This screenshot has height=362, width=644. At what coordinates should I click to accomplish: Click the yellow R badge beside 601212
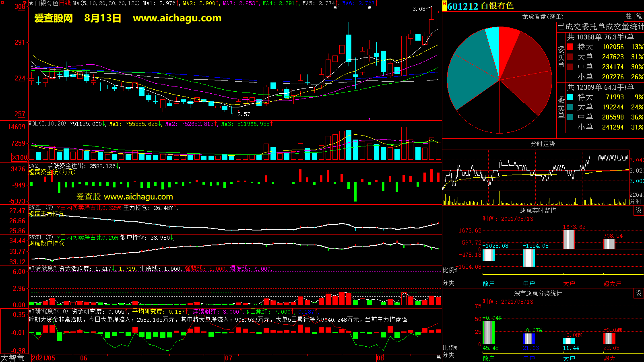point(444,5)
